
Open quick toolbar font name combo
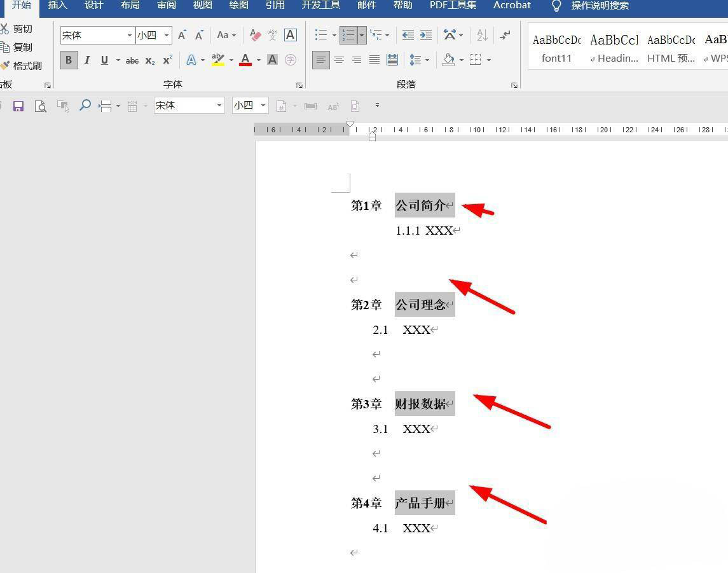point(189,106)
